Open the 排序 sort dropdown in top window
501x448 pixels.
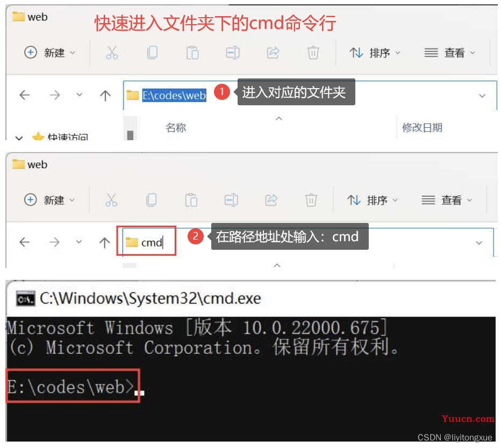[375, 53]
